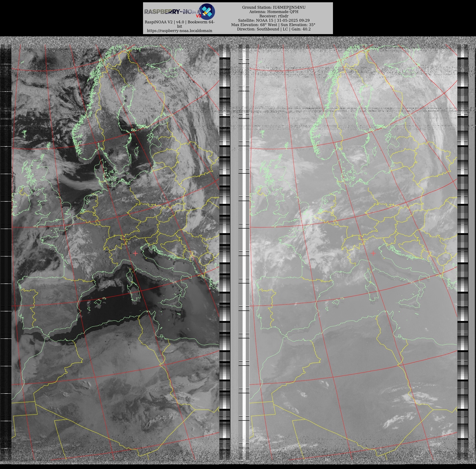
Task: Open the https://raspberry-noaa.localdomain link
Action: (180, 31)
